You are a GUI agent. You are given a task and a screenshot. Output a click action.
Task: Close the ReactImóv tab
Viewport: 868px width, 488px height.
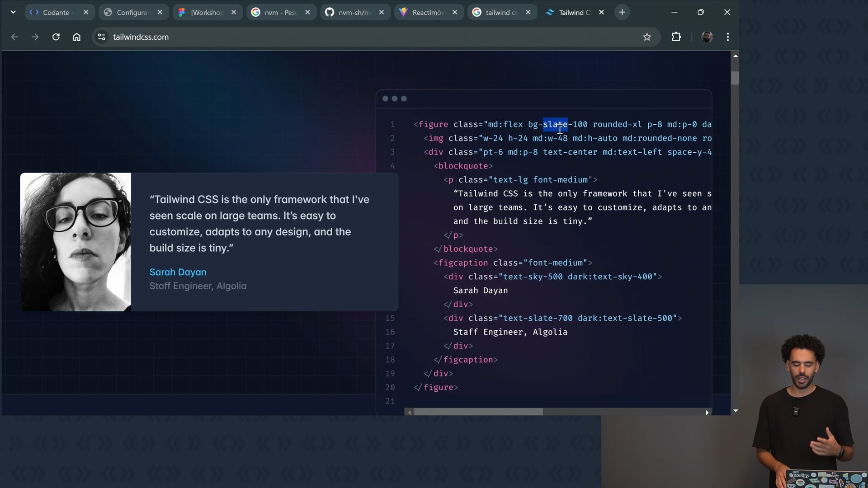[455, 12]
